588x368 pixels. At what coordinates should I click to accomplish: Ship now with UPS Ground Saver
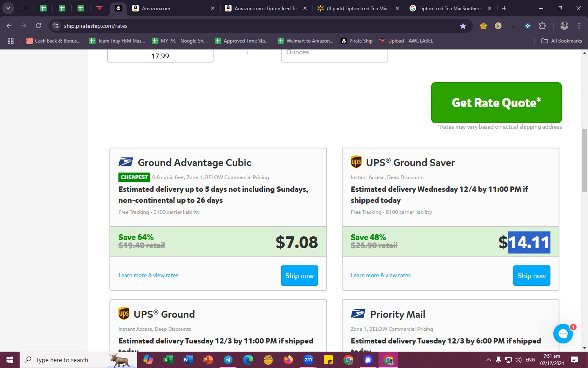pos(532,276)
